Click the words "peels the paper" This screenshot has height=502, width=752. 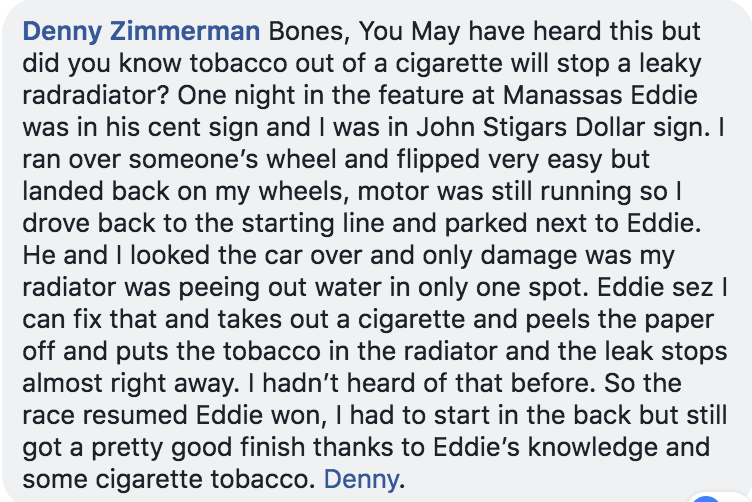pyautogui.click(x=620, y=319)
